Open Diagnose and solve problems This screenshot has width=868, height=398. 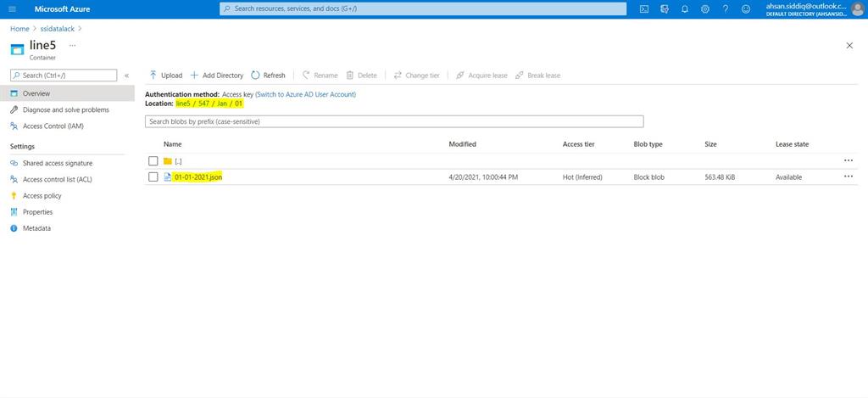click(x=67, y=109)
